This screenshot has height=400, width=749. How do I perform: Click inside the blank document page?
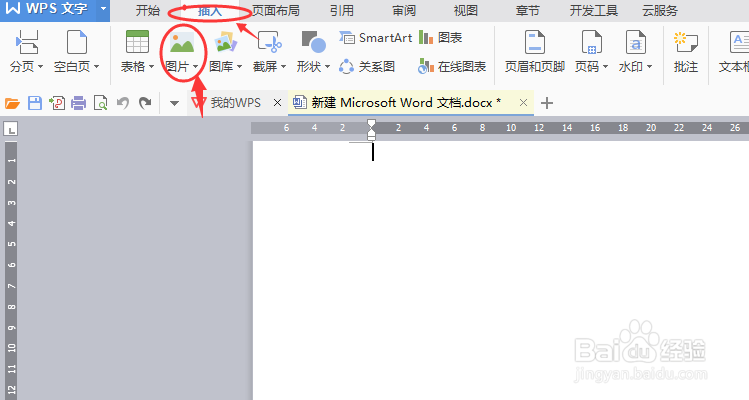pyautogui.click(x=501, y=270)
